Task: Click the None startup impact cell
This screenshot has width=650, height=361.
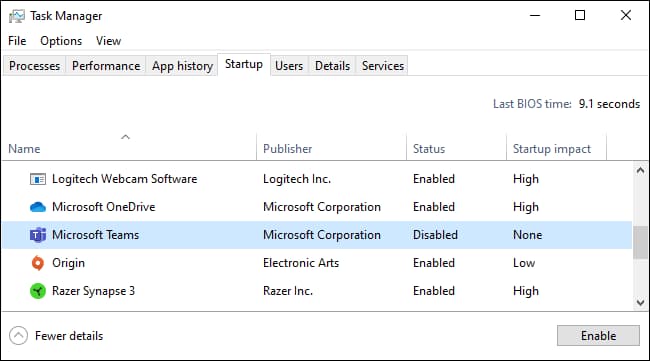Action: click(x=528, y=235)
